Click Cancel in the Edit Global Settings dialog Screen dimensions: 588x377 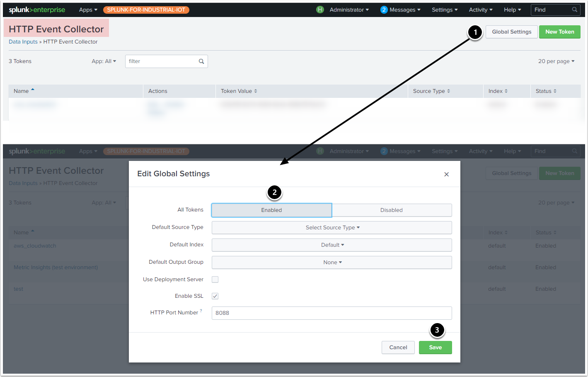pyautogui.click(x=398, y=348)
